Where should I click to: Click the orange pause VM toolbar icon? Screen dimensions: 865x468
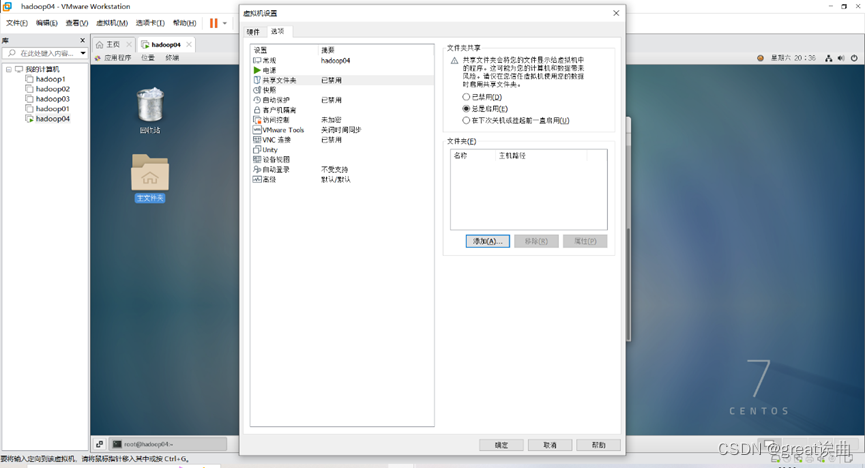pos(213,23)
